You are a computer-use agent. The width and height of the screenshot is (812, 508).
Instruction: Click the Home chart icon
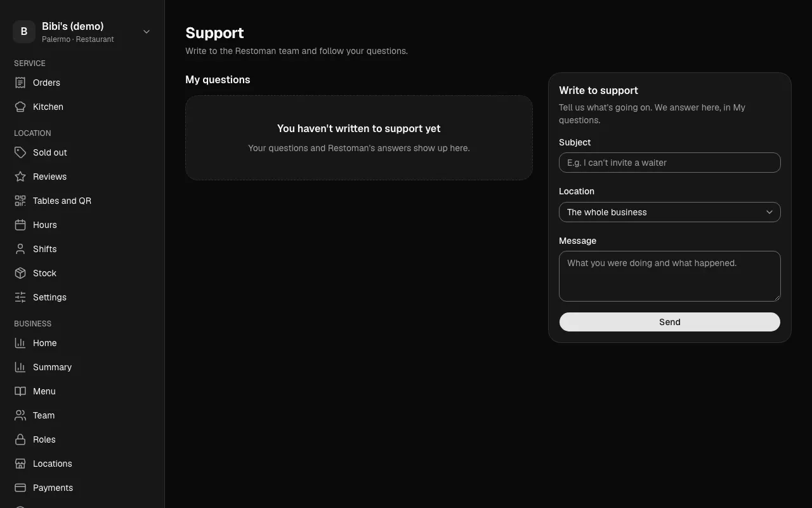(x=20, y=343)
